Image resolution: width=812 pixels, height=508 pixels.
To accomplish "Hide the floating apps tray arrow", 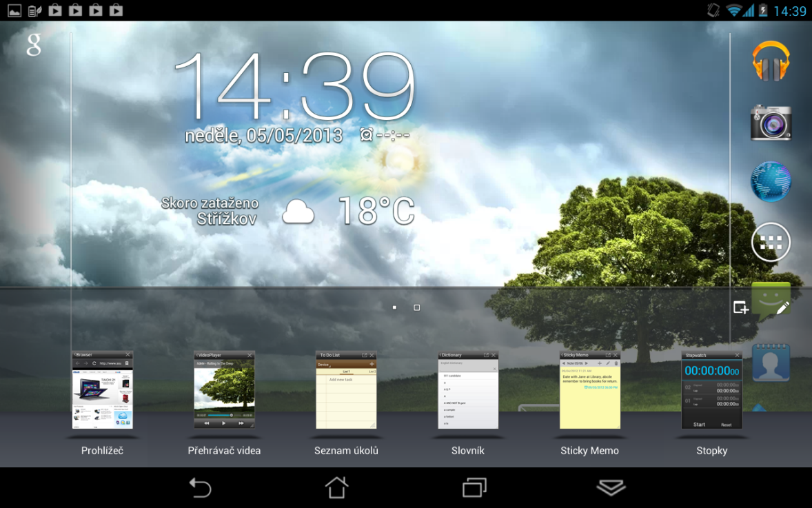I will (611, 487).
